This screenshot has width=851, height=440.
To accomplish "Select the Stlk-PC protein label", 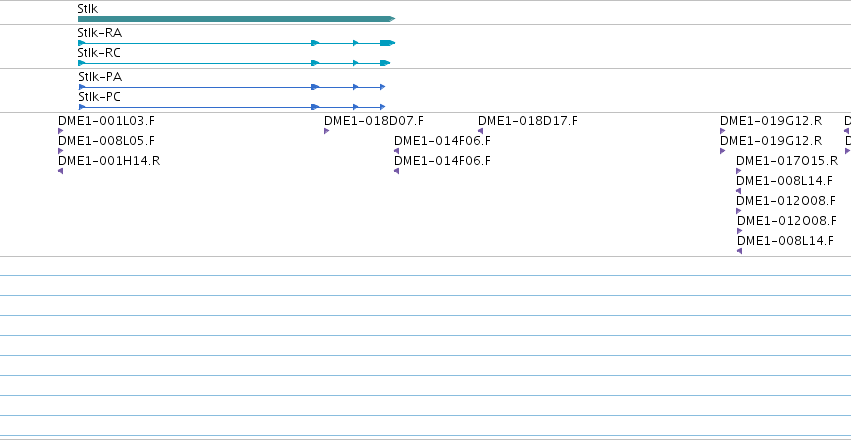I will pyautogui.click(x=100, y=97).
